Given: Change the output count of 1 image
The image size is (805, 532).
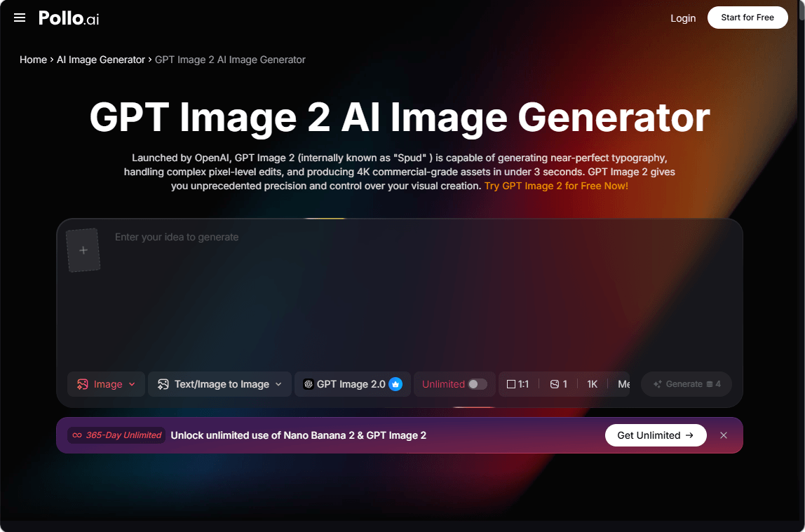Looking at the screenshot, I should [559, 383].
